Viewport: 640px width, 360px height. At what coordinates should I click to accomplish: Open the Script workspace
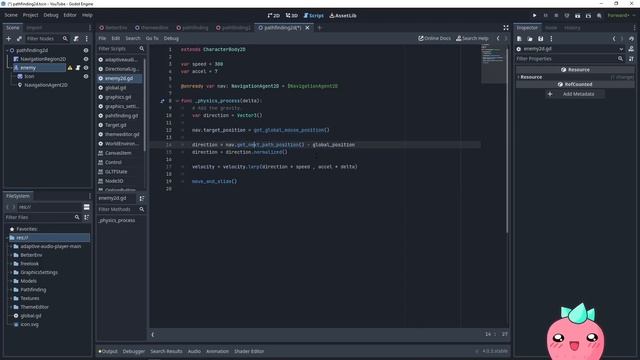[313, 16]
